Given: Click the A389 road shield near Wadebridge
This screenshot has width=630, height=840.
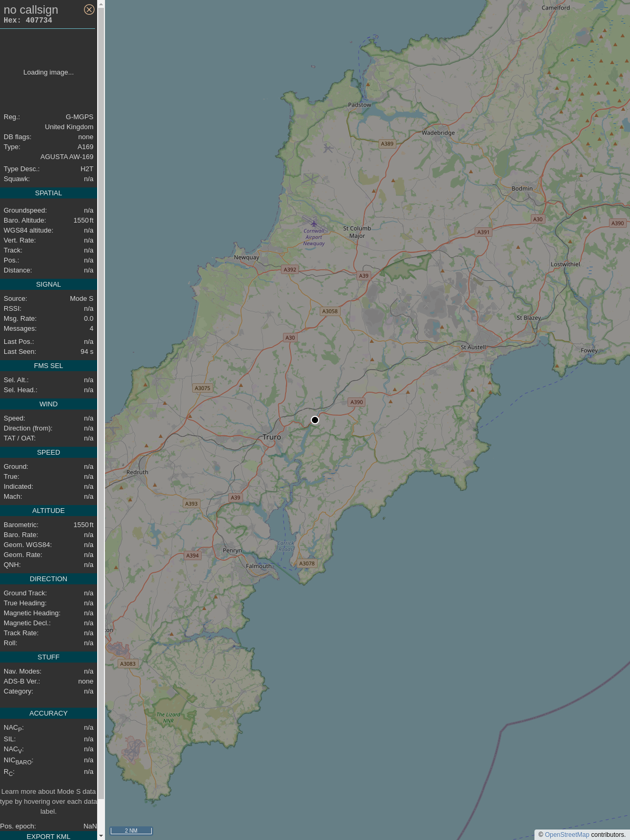Looking at the screenshot, I should [x=387, y=144].
